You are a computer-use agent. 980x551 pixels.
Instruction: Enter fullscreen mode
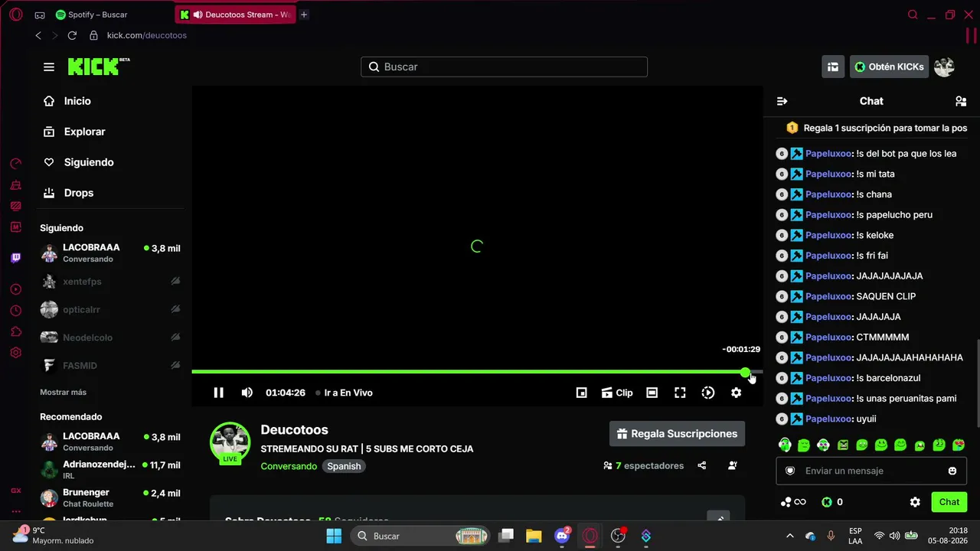coord(680,393)
